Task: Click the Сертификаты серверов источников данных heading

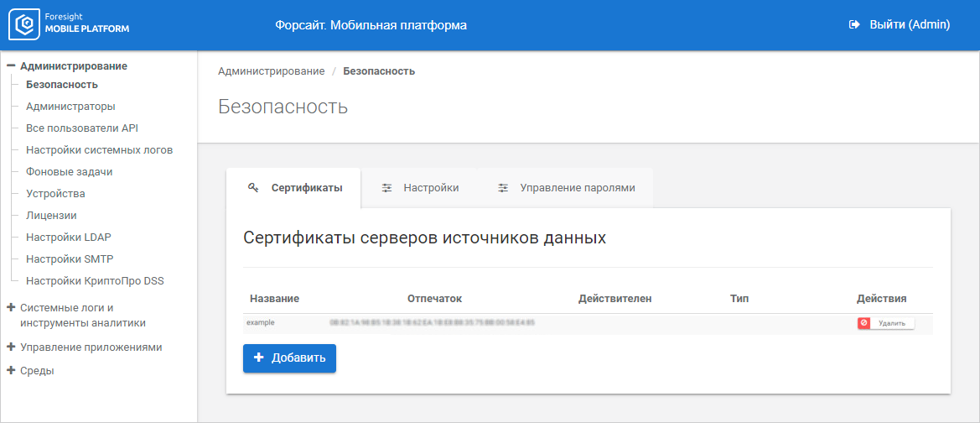Action: (x=424, y=238)
